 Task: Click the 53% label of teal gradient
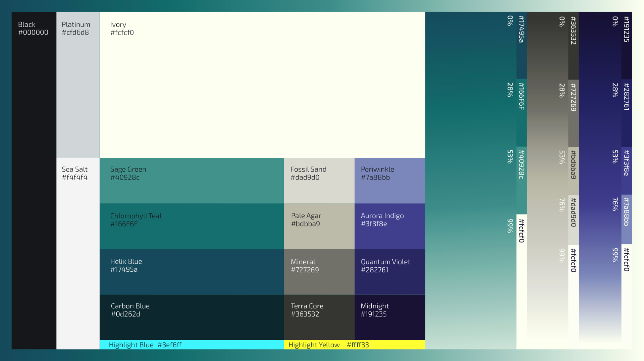point(510,157)
